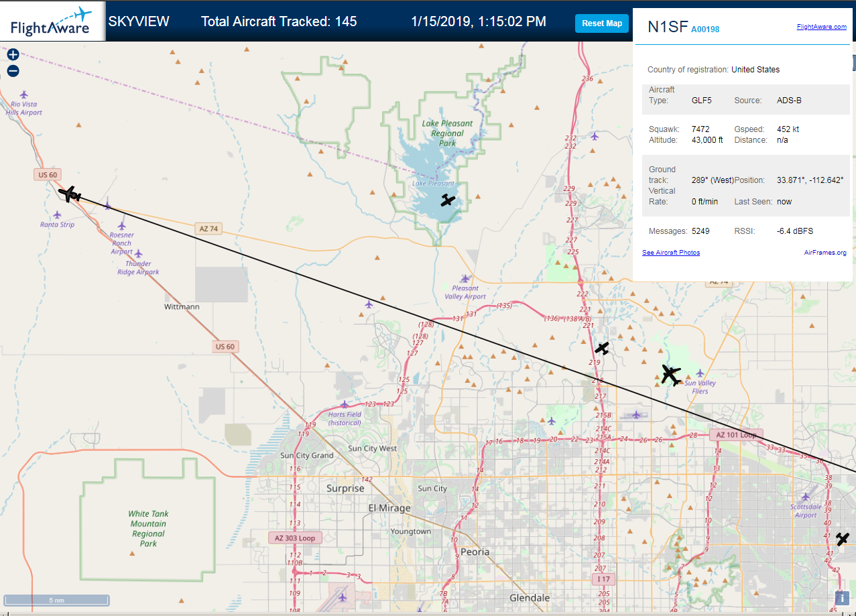Click the AZ 74 highway shield
The height and width of the screenshot is (616, 856).
[x=208, y=229]
